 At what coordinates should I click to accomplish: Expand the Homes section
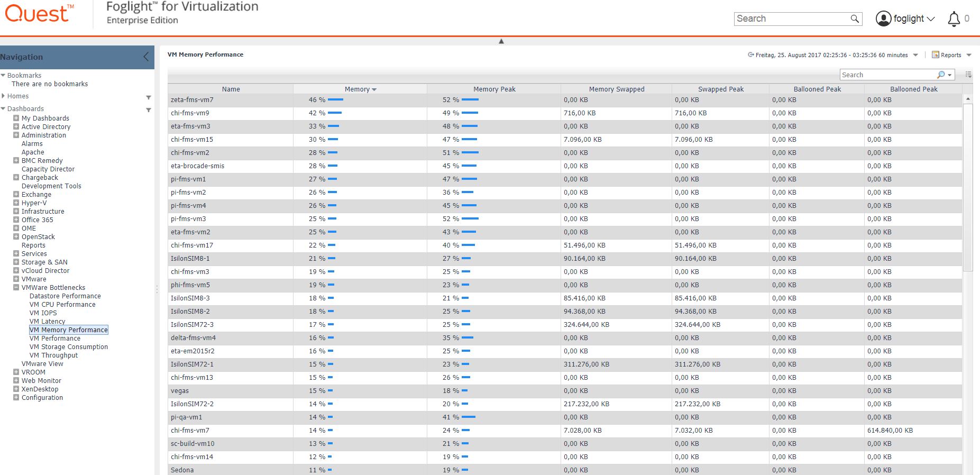tap(3, 96)
